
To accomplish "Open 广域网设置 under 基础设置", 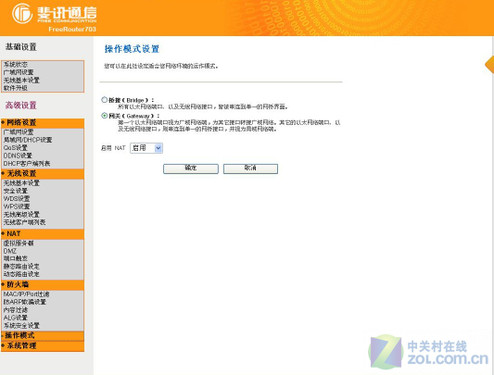I will [18, 72].
